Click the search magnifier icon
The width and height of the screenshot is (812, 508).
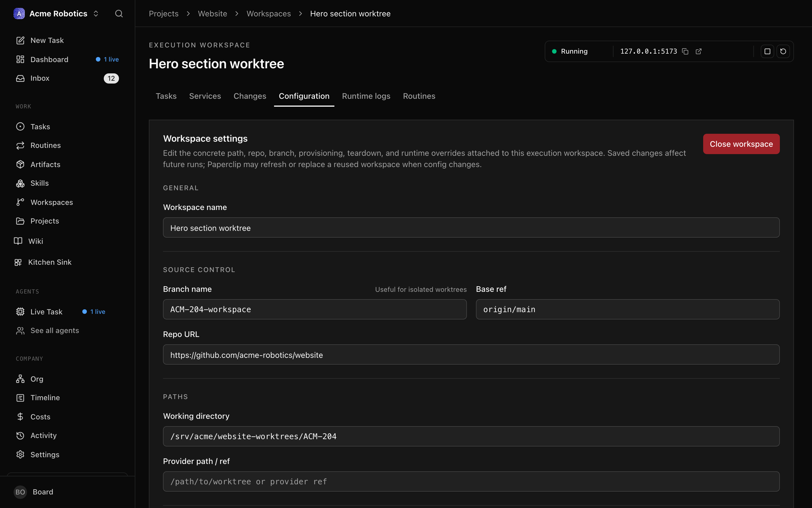(119, 14)
